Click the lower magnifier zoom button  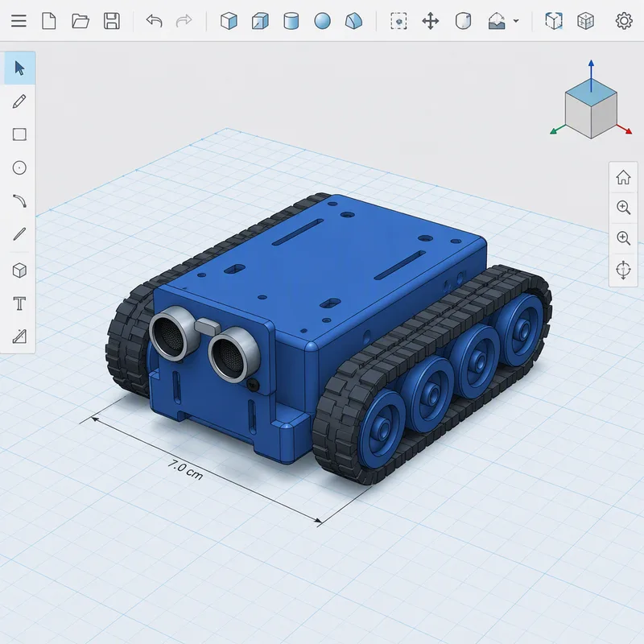[623, 237]
